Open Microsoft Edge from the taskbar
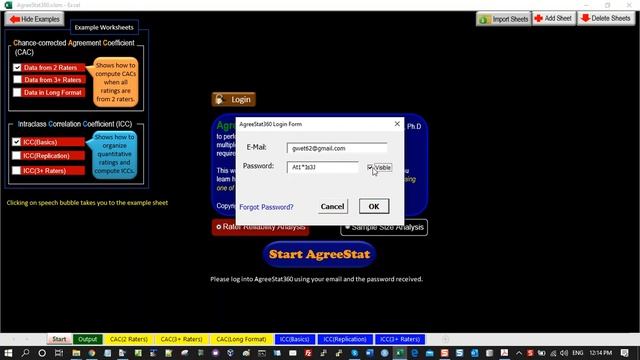This screenshot has height=360, width=640. [x=415, y=353]
